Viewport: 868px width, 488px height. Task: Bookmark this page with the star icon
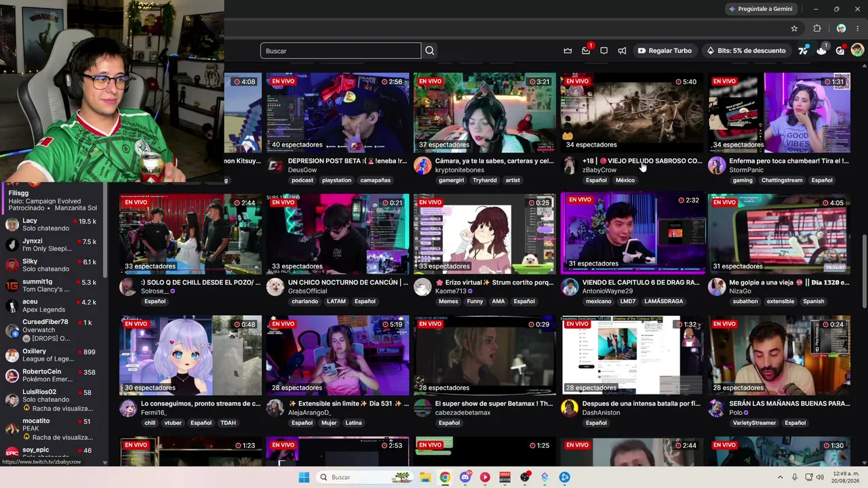click(794, 28)
